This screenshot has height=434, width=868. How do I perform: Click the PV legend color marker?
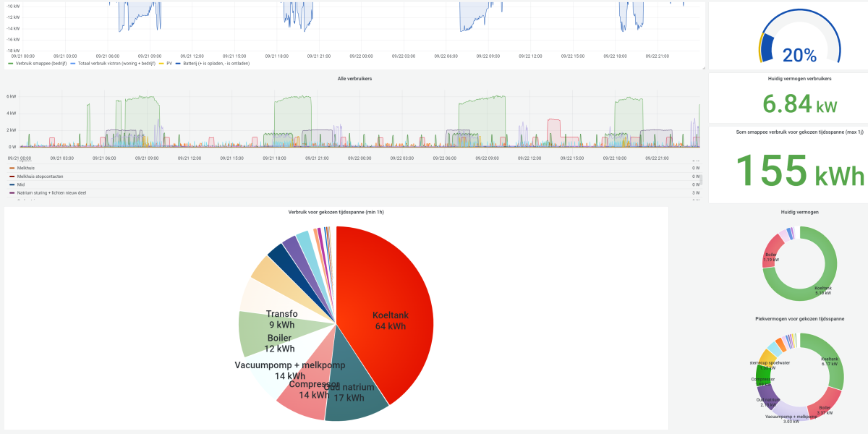162,64
